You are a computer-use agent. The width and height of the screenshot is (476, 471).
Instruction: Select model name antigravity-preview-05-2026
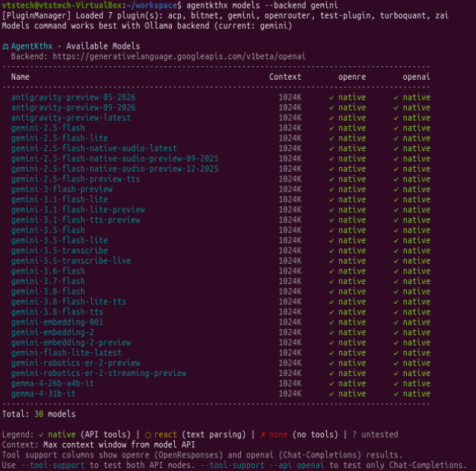pyautogui.click(x=73, y=97)
